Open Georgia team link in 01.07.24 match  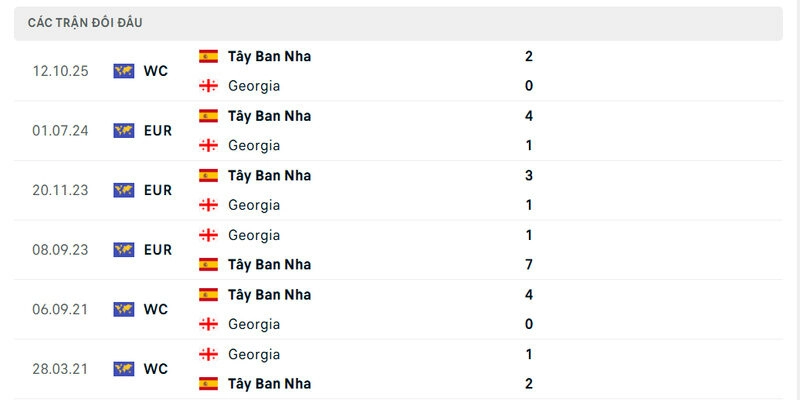pyautogui.click(x=254, y=145)
